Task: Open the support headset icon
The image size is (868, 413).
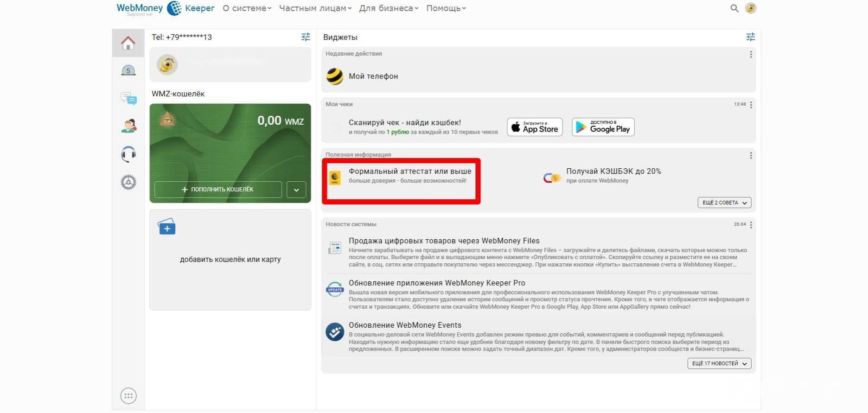Action: point(128,154)
